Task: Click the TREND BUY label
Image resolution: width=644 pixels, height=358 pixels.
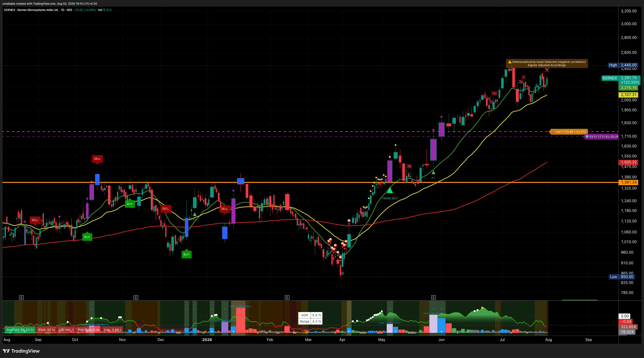Action: coord(390,198)
